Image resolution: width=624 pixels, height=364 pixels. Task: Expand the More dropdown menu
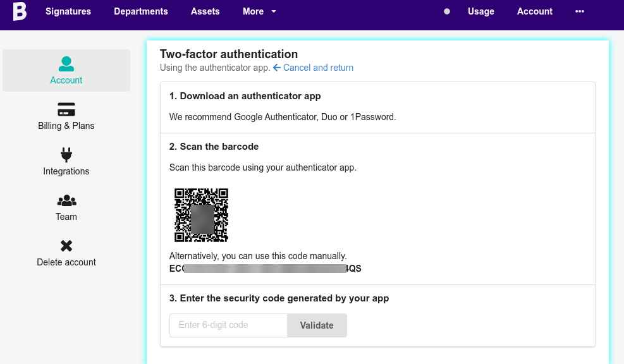coord(259,11)
